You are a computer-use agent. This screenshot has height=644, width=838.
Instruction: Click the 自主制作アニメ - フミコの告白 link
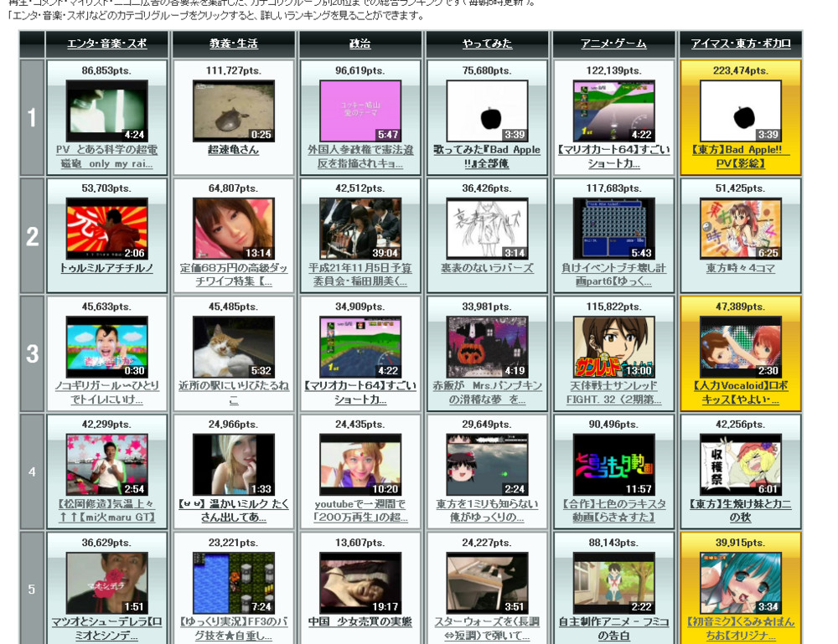click(613, 629)
